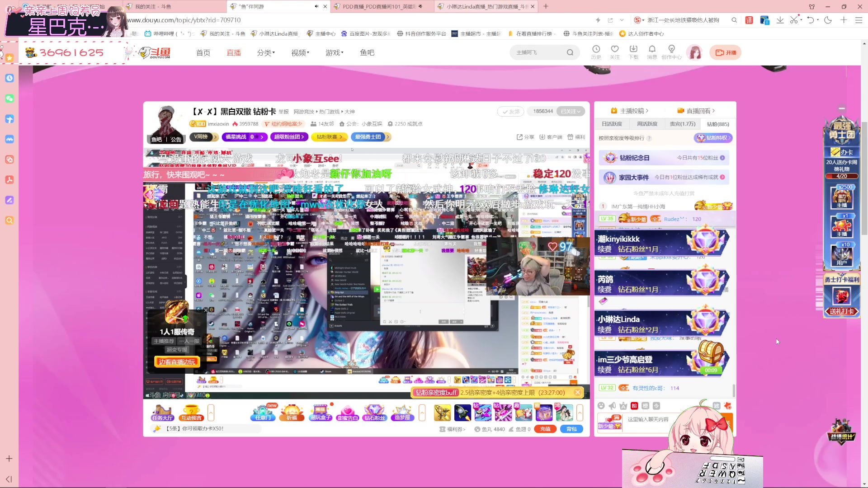Send the golden rocket gift
The width and height of the screenshot is (868, 488).
point(443,413)
